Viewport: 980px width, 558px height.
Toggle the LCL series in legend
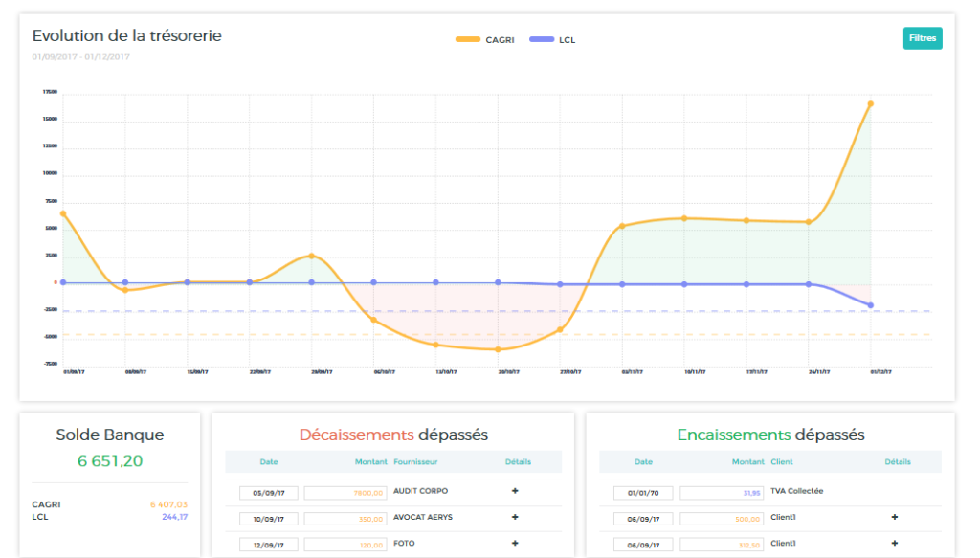(x=552, y=39)
